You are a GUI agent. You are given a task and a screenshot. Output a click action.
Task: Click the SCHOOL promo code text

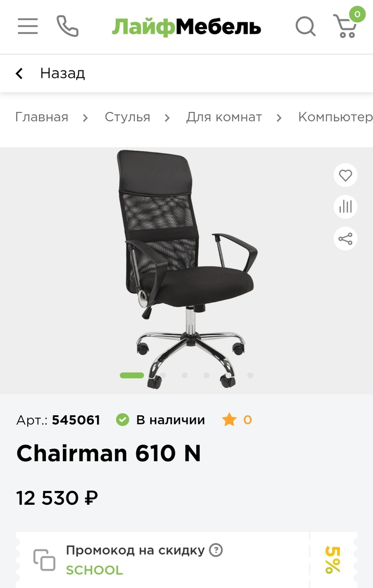pyautogui.click(x=94, y=570)
